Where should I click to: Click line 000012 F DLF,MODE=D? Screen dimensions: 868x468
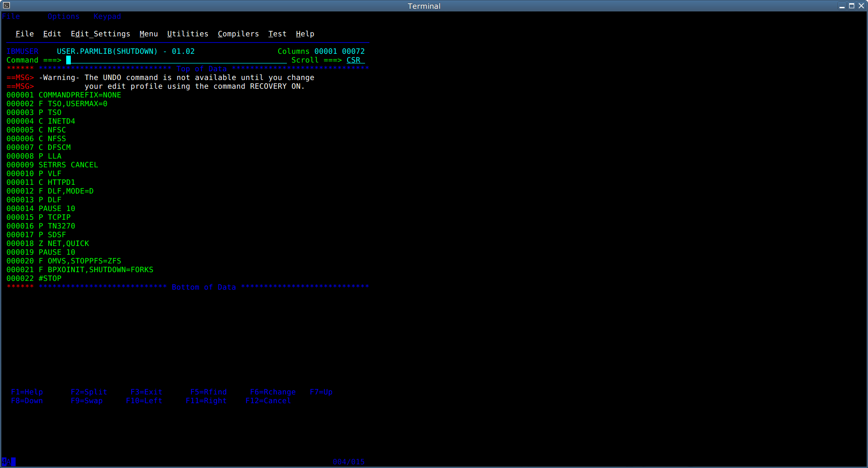tap(50, 191)
